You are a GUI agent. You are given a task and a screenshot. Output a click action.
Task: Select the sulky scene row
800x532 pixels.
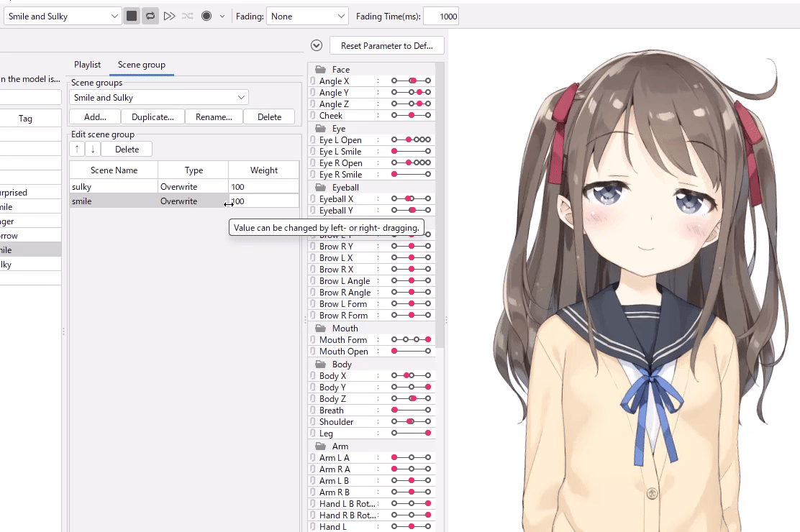point(184,187)
